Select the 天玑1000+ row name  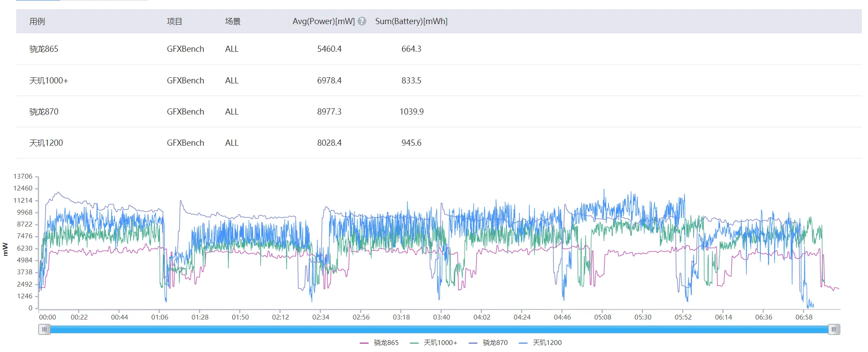49,81
